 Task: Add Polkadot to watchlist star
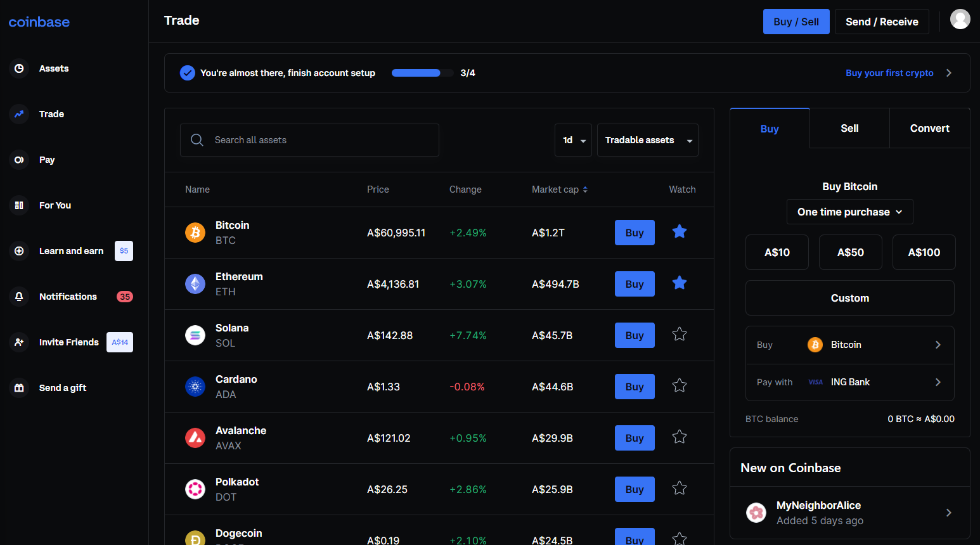(680, 489)
